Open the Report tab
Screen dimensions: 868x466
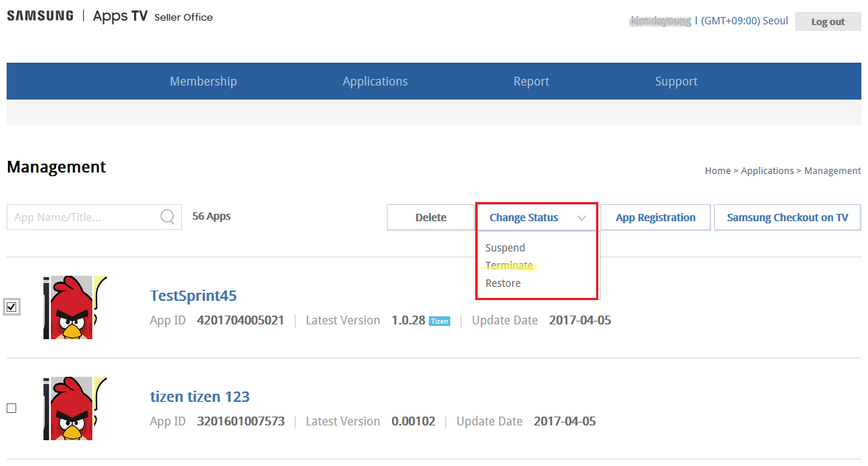(x=531, y=81)
